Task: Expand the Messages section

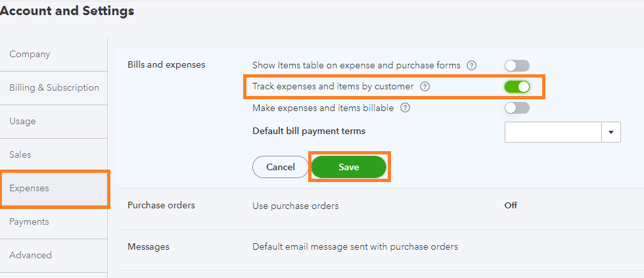Action: click(148, 247)
